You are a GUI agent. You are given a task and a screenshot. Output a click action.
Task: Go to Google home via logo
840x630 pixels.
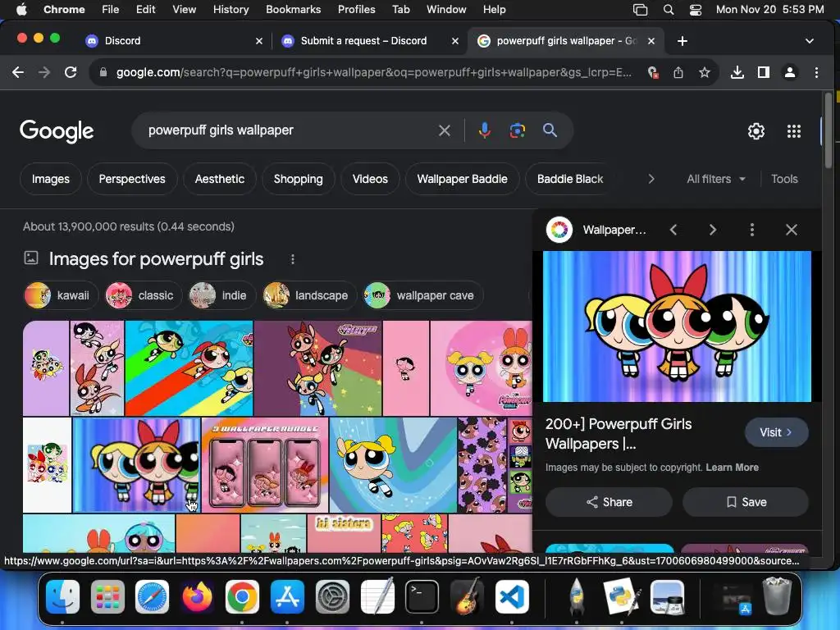click(57, 130)
